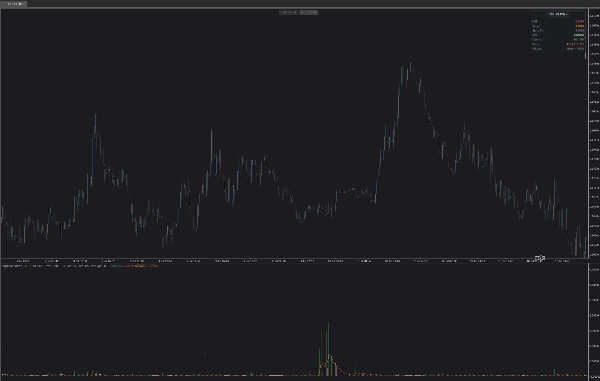Open the header dropdown of the quote info panel
The width and height of the screenshot is (600, 381).
pyautogui.click(x=558, y=14)
